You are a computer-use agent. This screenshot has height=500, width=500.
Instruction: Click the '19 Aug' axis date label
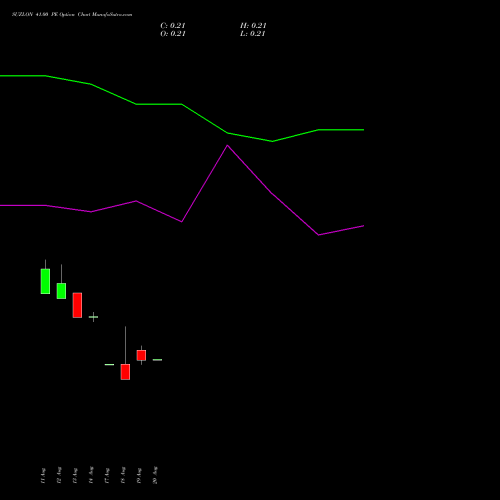[139, 476]
